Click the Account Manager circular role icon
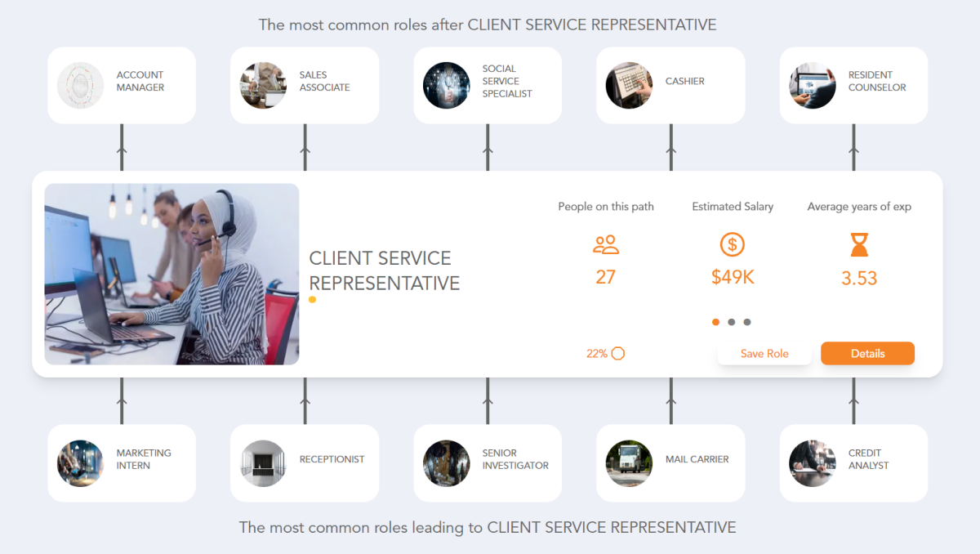The width and height of the screenshot is (980, 554). pos(80,85)
